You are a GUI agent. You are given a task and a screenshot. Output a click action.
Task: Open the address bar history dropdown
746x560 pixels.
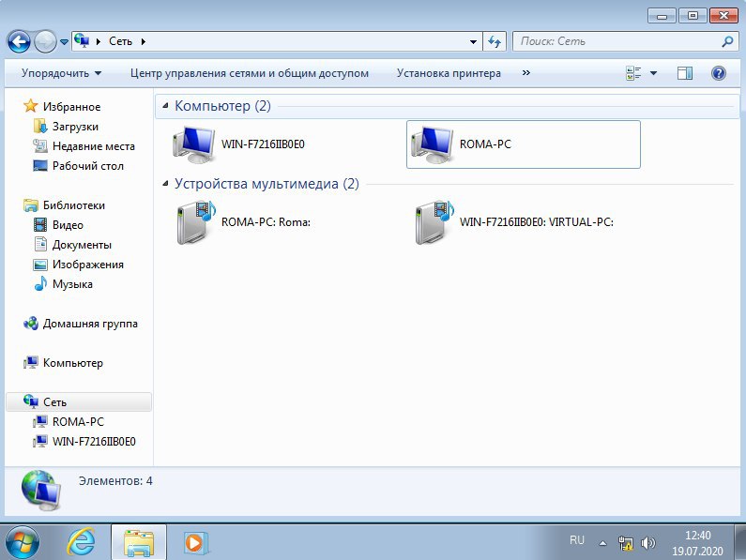click(473, 42)
